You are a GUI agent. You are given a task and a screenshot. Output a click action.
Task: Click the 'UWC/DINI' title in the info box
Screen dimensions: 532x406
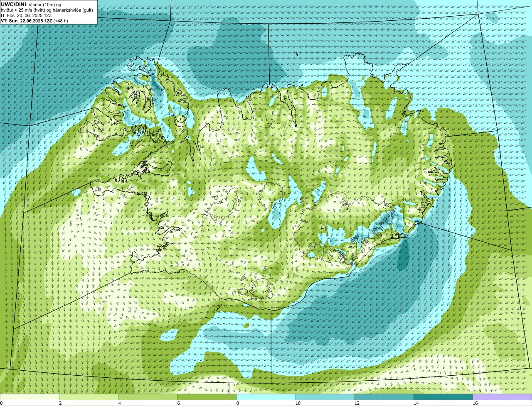[x=13, y=4]
